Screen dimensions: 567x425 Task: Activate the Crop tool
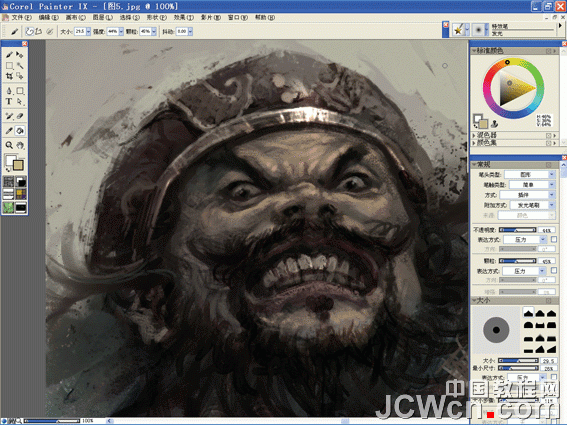coord(9,76)
